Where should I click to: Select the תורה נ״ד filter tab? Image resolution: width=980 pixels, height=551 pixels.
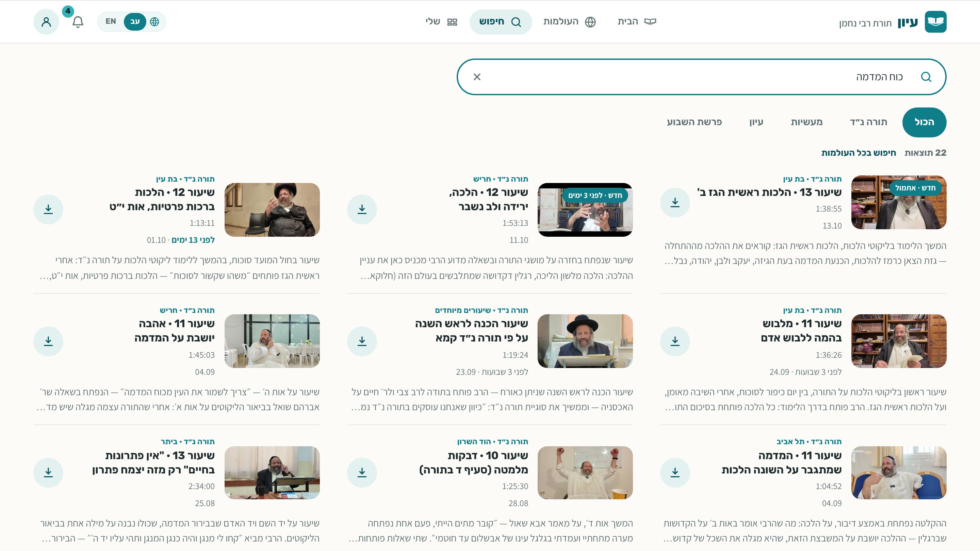point(868,122)
